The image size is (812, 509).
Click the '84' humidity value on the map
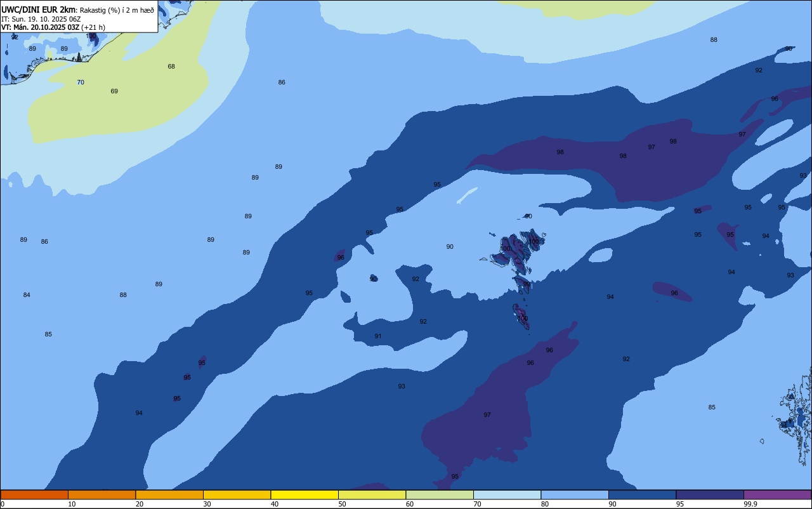click(x=27, y=295)
